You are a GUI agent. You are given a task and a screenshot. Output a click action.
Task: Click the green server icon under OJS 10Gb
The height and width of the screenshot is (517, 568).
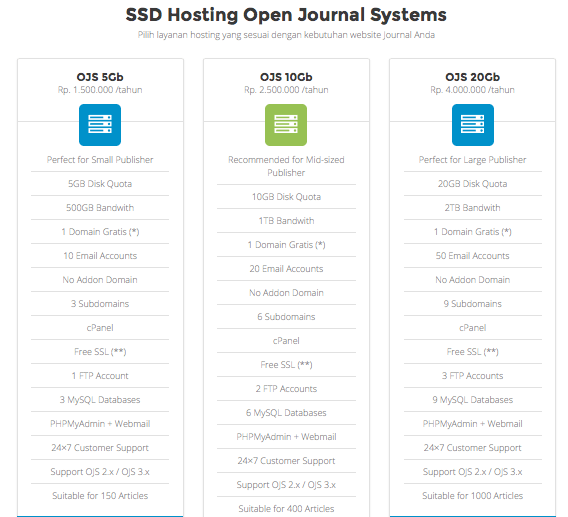286,125
